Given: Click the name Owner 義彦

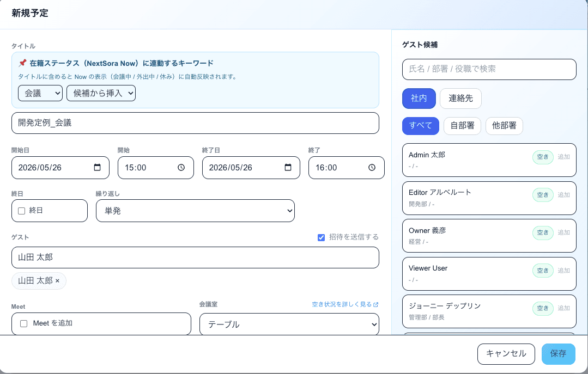Looking at the screenshot, I should 427,230.
